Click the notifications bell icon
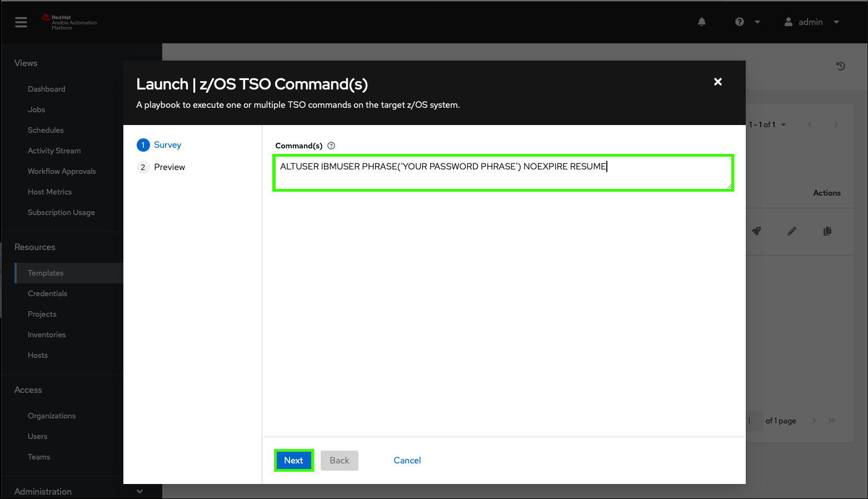 coord(702,22)
